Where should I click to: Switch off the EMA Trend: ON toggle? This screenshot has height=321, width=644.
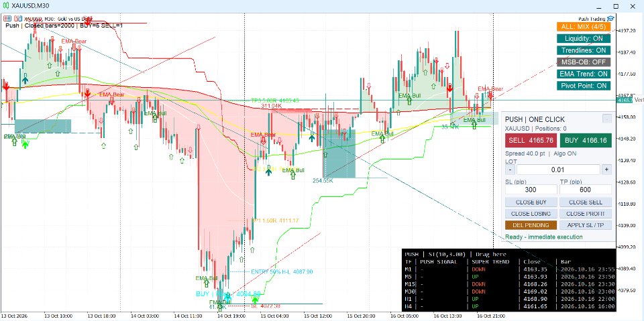(x=584, y=74)
